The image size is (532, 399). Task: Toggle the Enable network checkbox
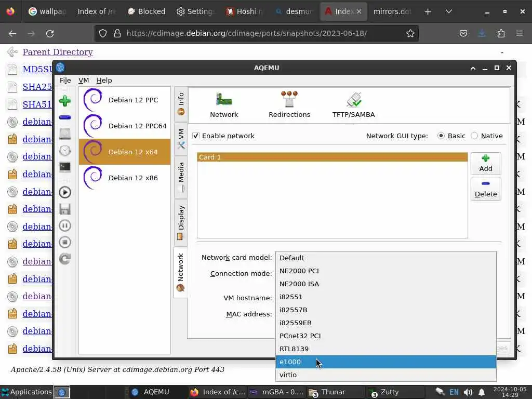click(196, 136)
